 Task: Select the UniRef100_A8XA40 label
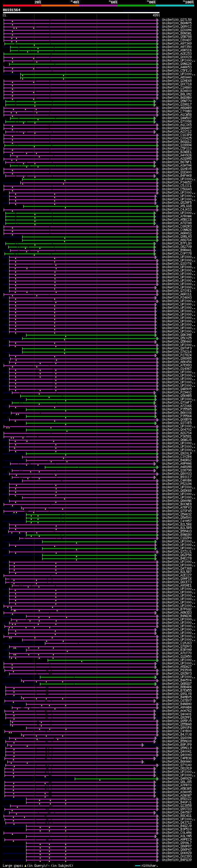177,78
